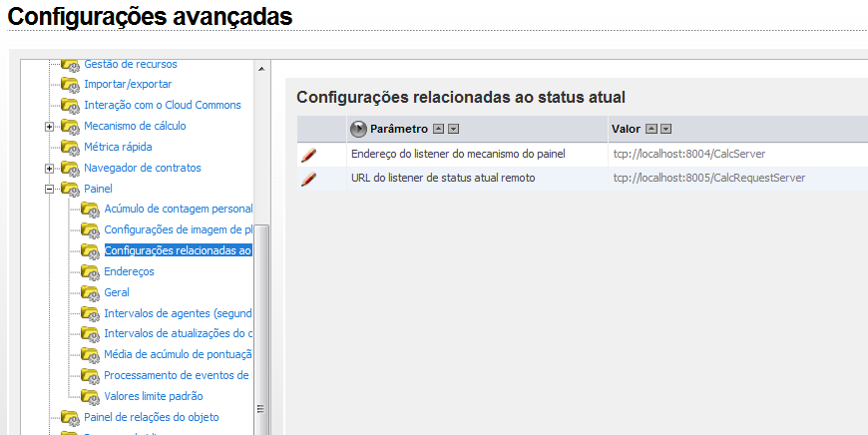This screenshot has width=868, height=435.
Task: Click folder icon beside Intervalos de atualizações
Action: point(90,334)
